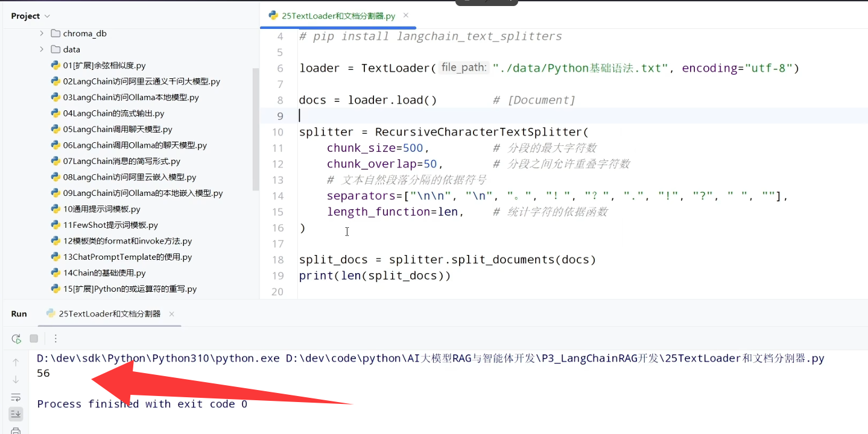The image size is (868, 434).
Task: Click the "./data/Python基础语法.txt" string
Action: pos(581,69)
